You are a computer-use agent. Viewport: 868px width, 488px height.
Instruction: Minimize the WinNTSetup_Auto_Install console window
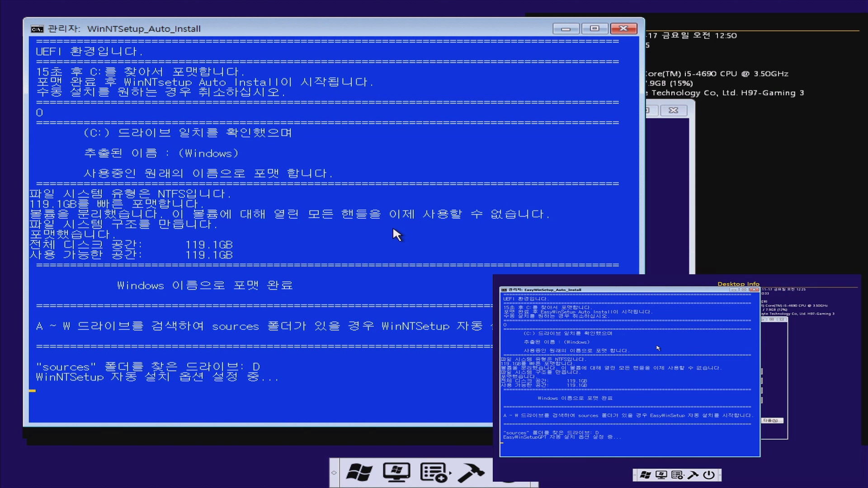click(x=566, y=28)
